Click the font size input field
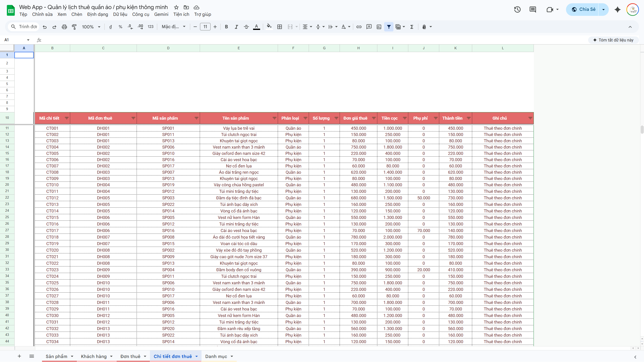 [x=205, y=27]
